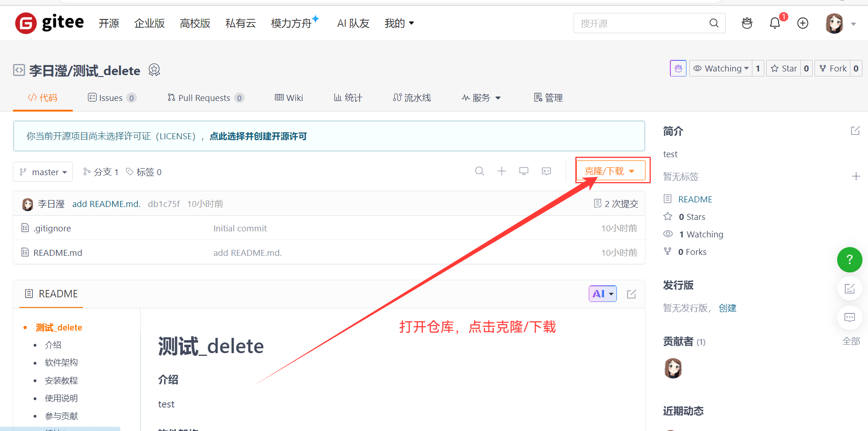
Task: Click 分支 1 link
Action: coord(101,172)
